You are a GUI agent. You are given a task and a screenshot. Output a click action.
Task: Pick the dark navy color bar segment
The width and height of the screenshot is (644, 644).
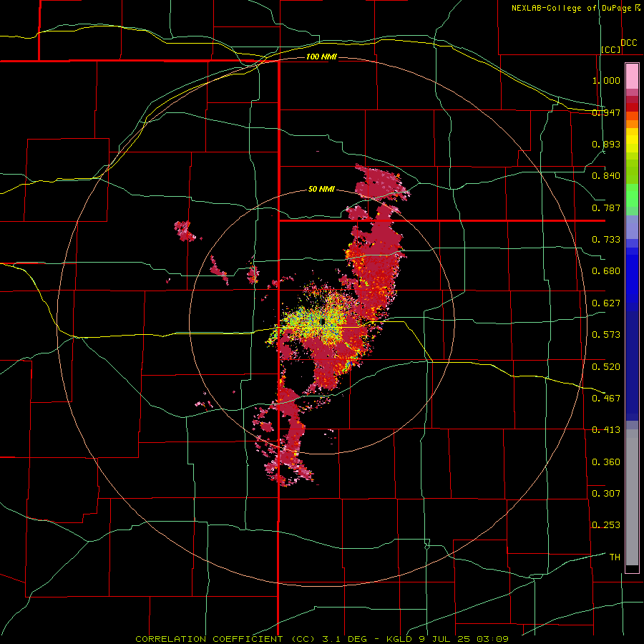[632, 366]
